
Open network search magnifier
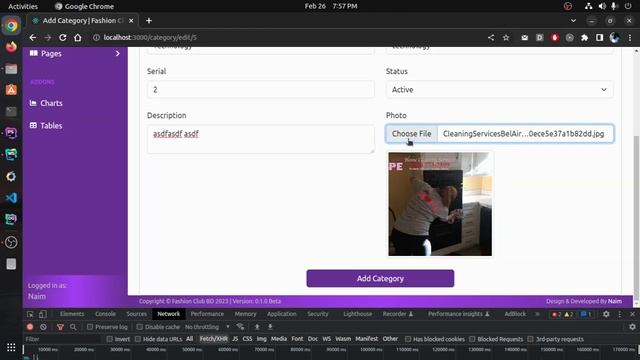click(x=73, y=327)
